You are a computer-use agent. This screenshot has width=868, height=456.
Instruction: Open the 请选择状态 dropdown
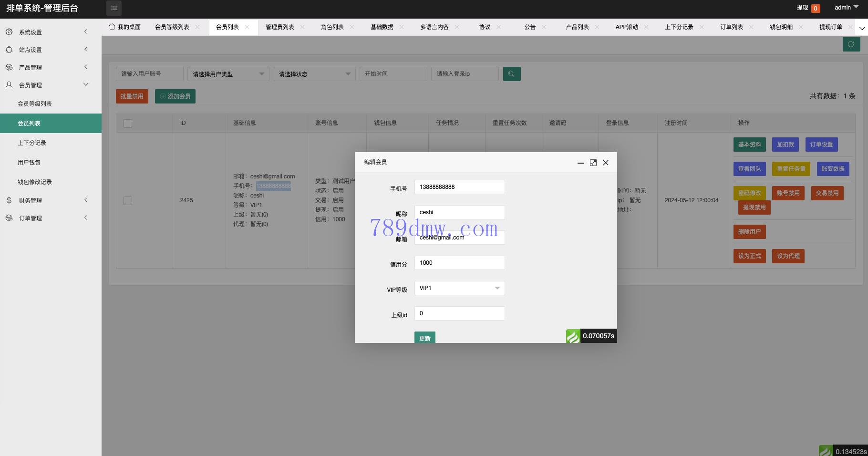click(x=314, y=74)
